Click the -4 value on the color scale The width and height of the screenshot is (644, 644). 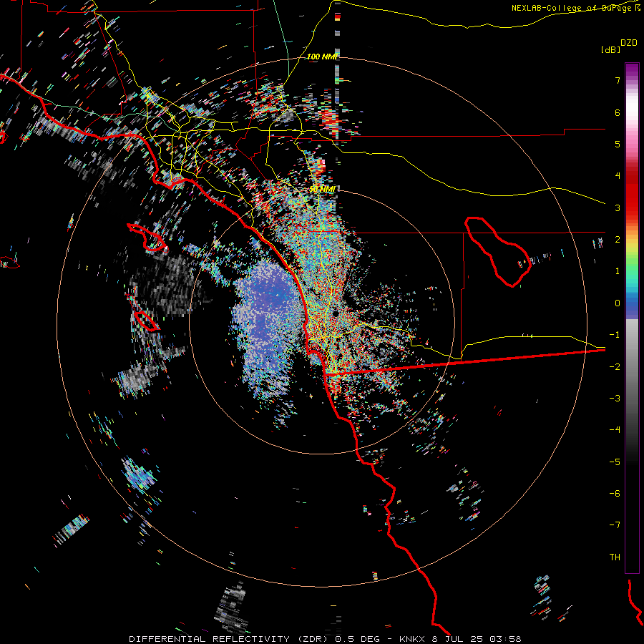point(615,430)
